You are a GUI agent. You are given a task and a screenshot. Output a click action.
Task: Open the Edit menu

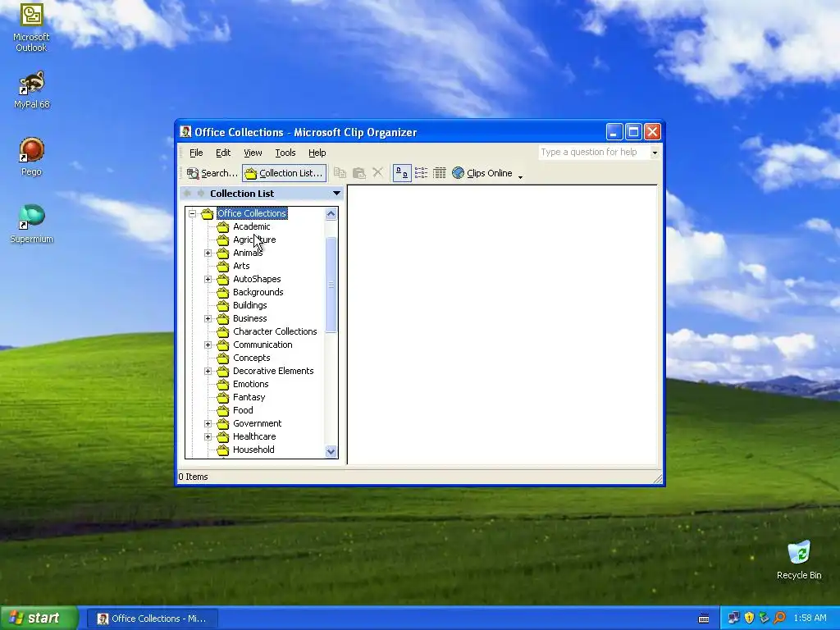click(223, 153)
